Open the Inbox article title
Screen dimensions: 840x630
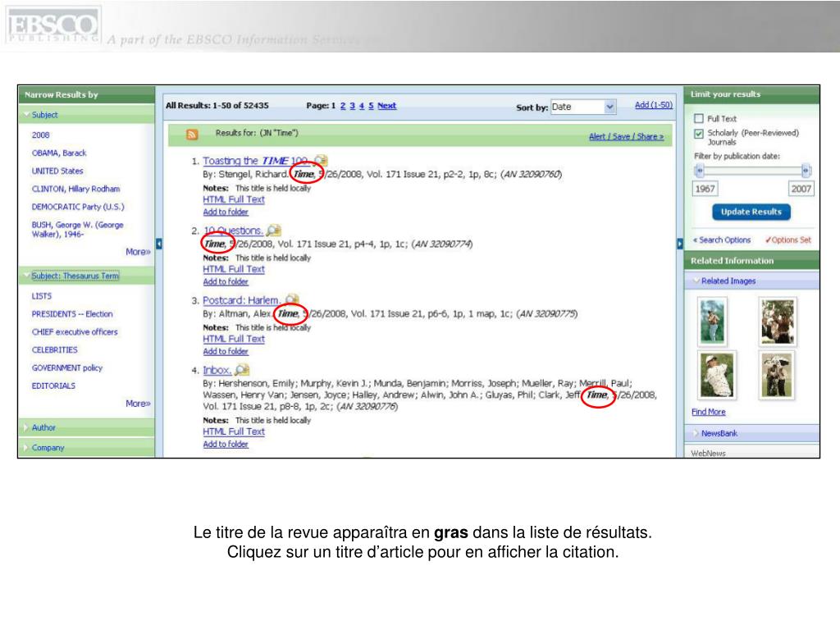217,370
